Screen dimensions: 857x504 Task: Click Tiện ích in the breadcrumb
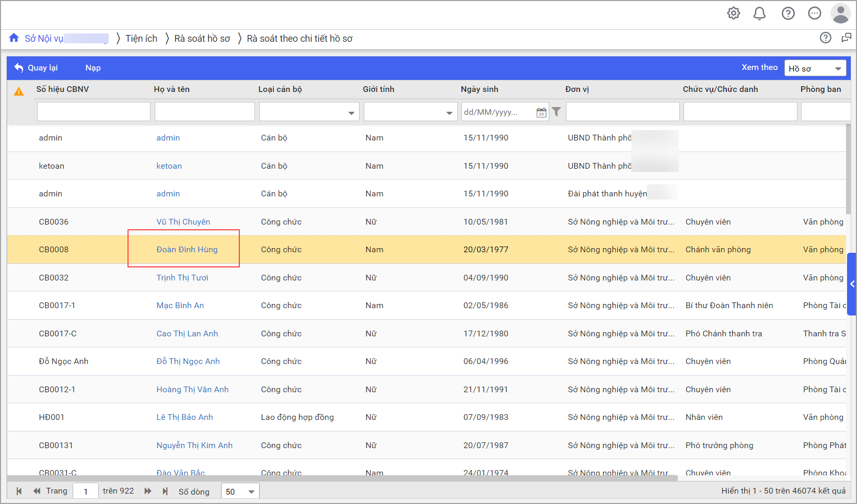coord(141,39)
